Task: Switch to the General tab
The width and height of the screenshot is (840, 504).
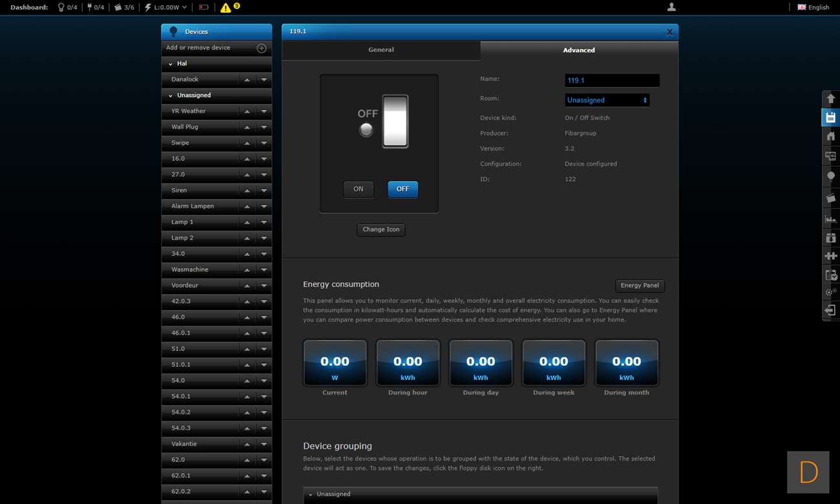Action: [x=381, y=50]
